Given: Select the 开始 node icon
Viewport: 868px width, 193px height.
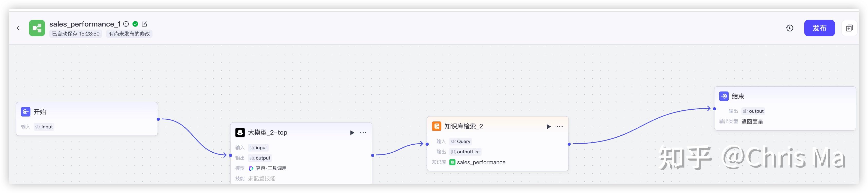Looking at the screenshot, I should [26, 112].
